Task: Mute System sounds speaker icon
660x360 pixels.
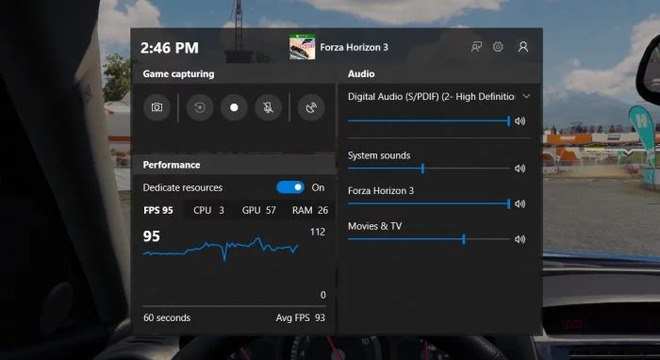Action: click(520, 168)
